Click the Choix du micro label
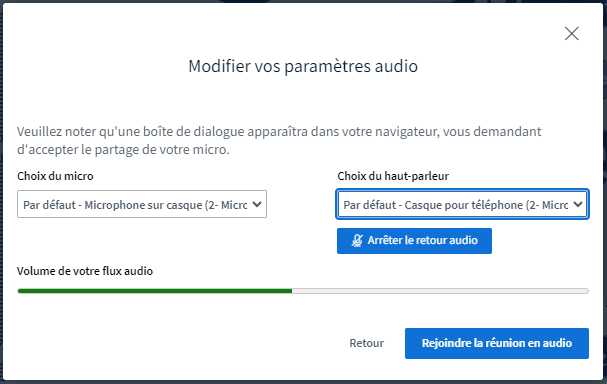This screenshot has width=607, height=384. [55, 176]
